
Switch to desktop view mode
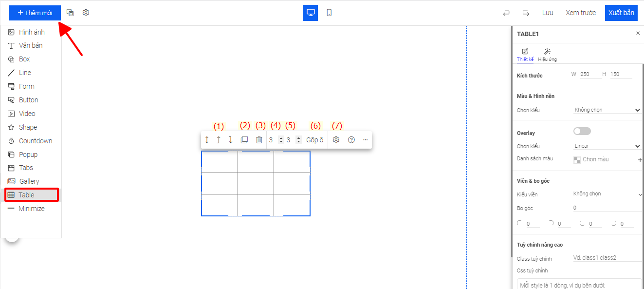point(311,13)
